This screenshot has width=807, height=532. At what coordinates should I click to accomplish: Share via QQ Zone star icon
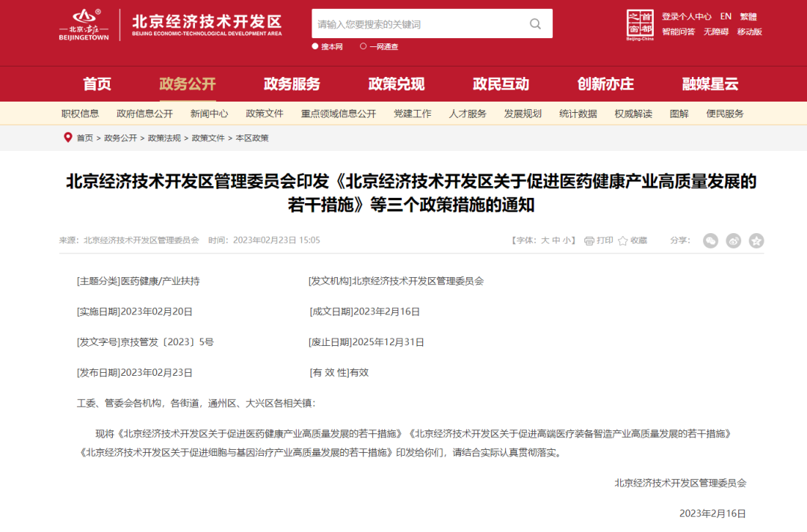tap(756, 241)
